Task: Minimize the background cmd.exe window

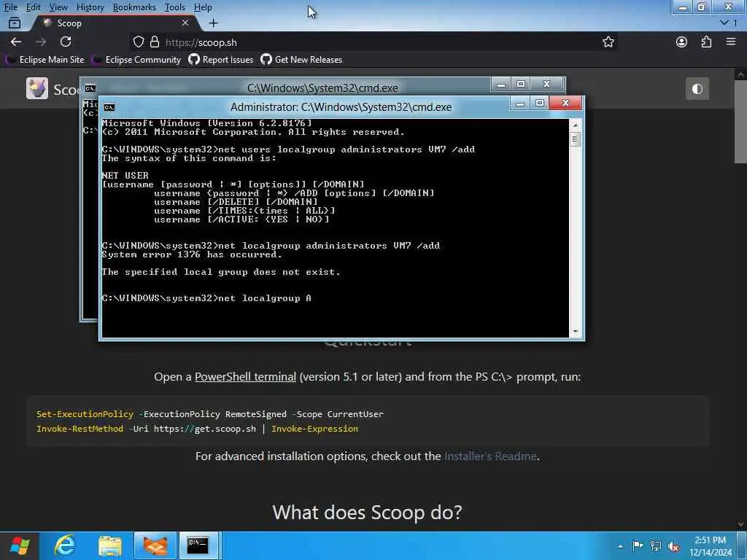Action: 500,85
